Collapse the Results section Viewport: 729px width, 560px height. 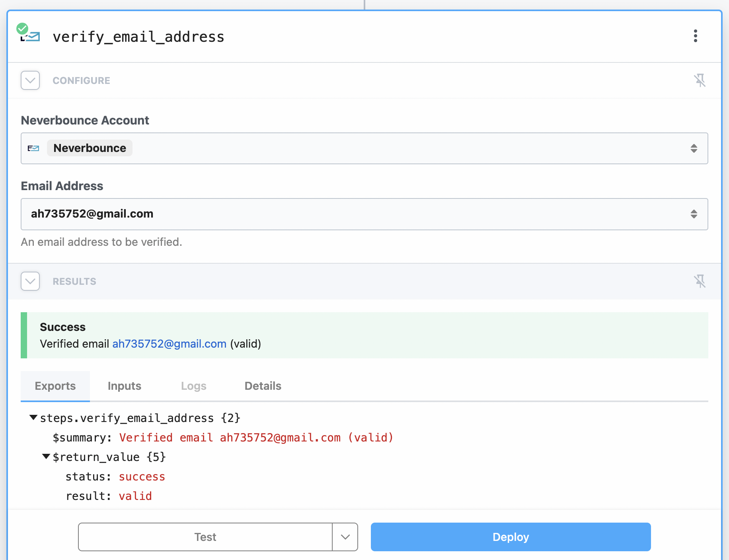pos(30,281)
